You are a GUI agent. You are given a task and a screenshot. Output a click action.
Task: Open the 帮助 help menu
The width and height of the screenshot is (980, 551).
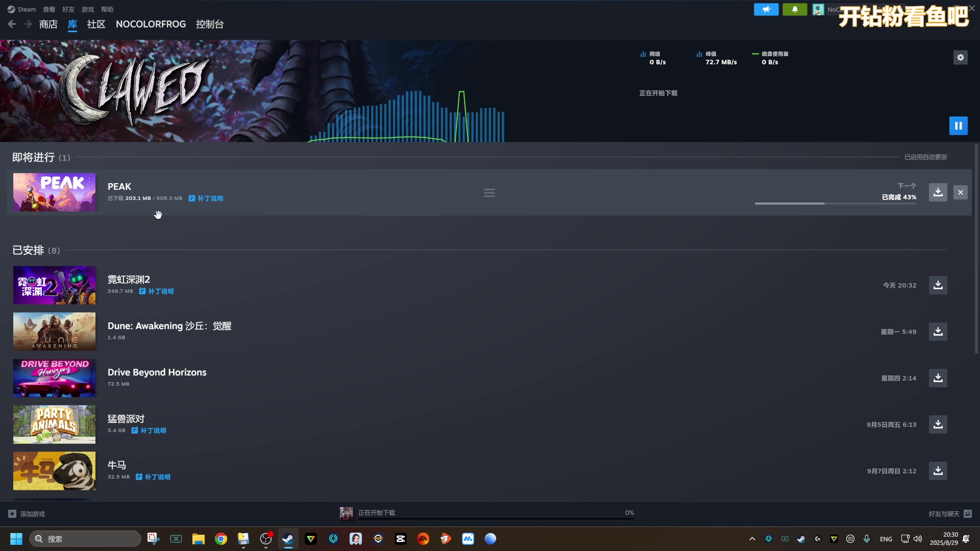point(107,9)
